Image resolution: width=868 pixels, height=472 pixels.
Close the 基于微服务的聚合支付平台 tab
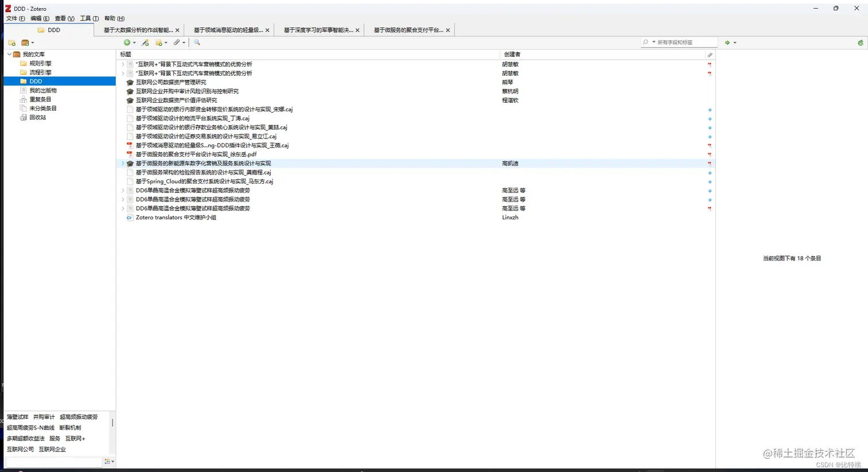coord(448,30)
